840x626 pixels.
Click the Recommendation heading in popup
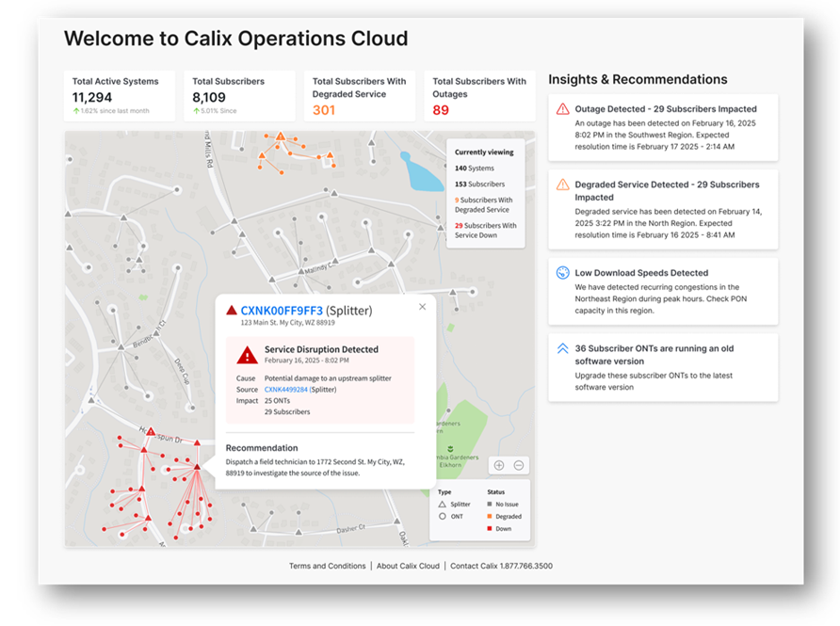pyautogui.click(x=262, y=448)
